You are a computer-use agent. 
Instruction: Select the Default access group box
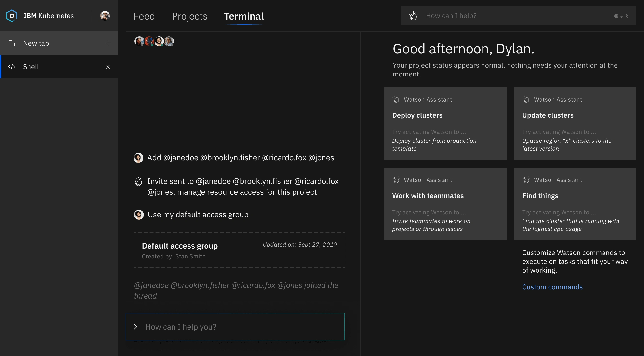click(x=240, y=250)
